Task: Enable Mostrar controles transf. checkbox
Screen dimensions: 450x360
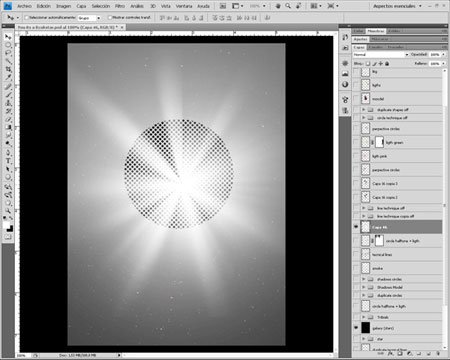Action: pyautogui.click(x=110, y=17)
